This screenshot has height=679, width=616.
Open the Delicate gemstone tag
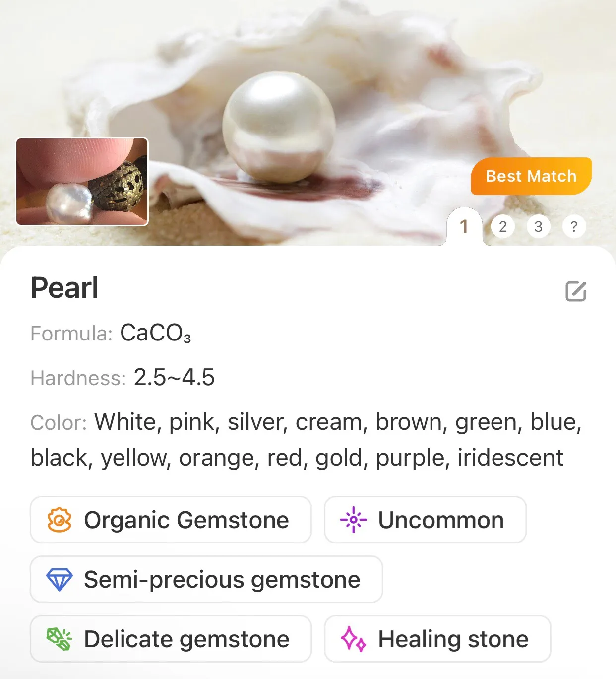tap(171, 639)
